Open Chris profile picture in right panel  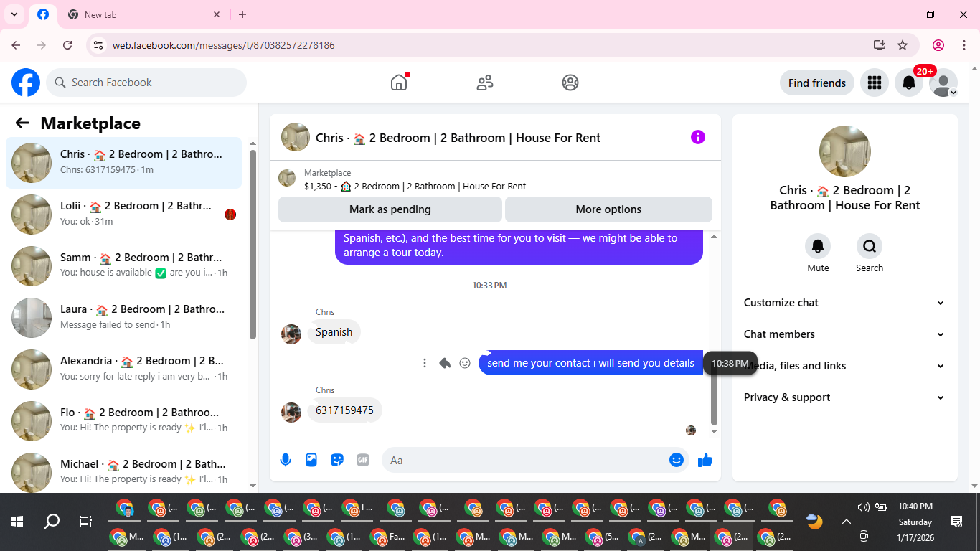(x=844, y=151)
